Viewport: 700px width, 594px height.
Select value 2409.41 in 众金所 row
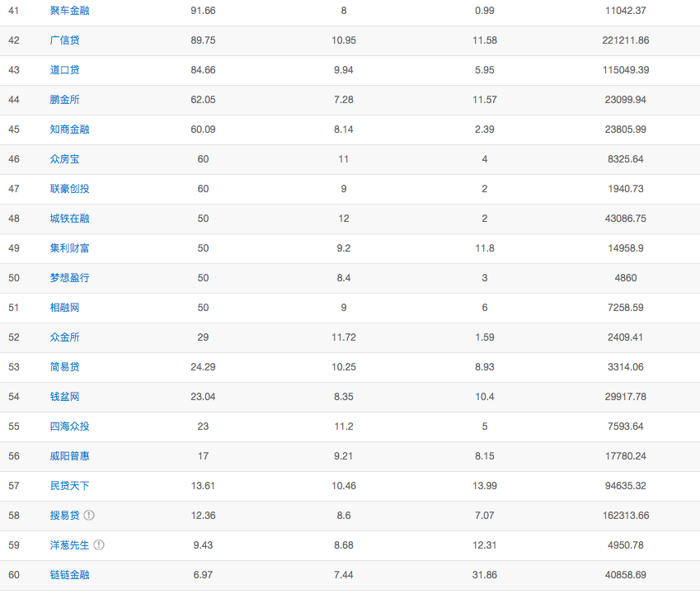pyautogui.click(x=626, y=337)
